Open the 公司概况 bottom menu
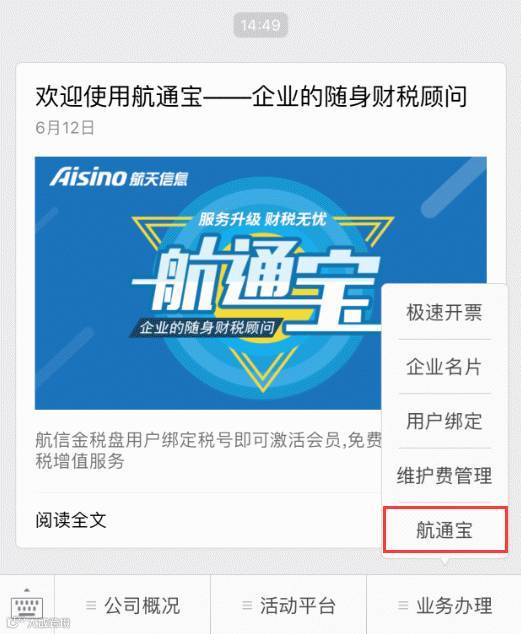 (133, 605)
